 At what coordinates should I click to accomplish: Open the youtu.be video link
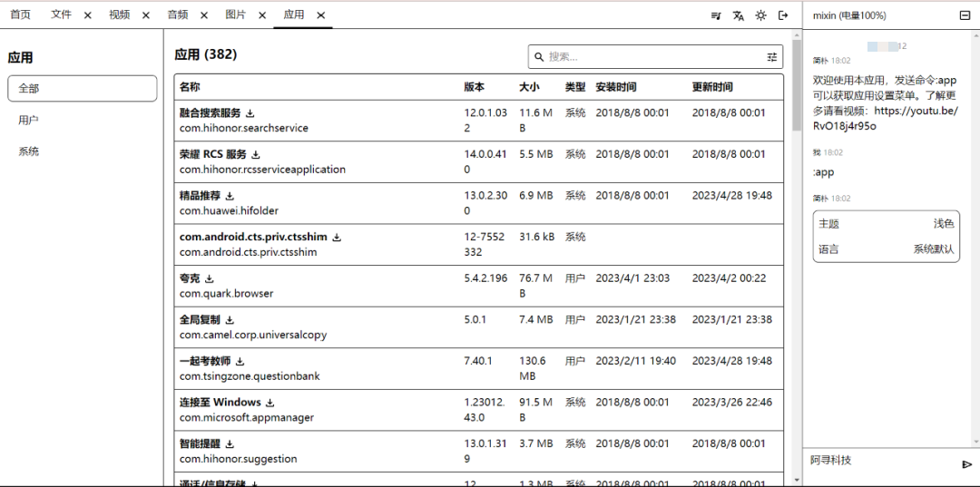coord(886,118)
